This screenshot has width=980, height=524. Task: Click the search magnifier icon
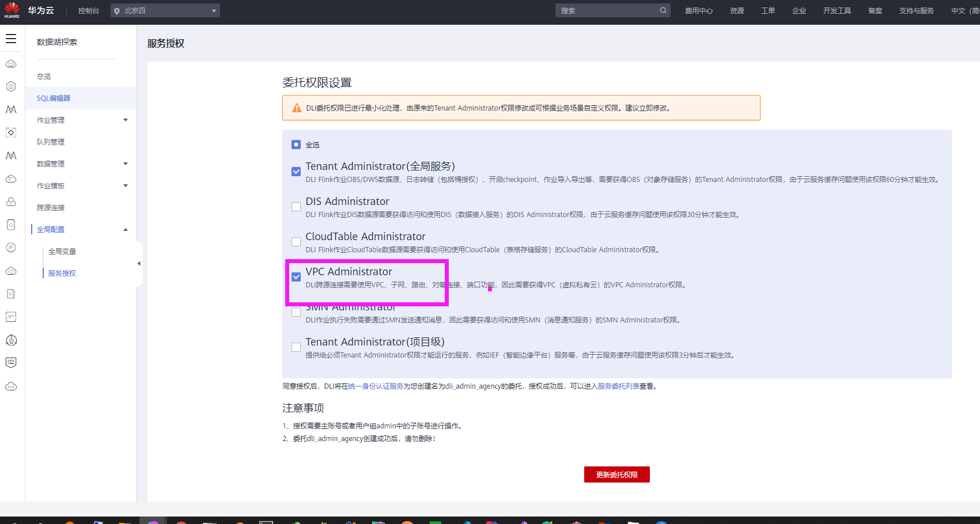pyautogui.click(x=663, y=10)
